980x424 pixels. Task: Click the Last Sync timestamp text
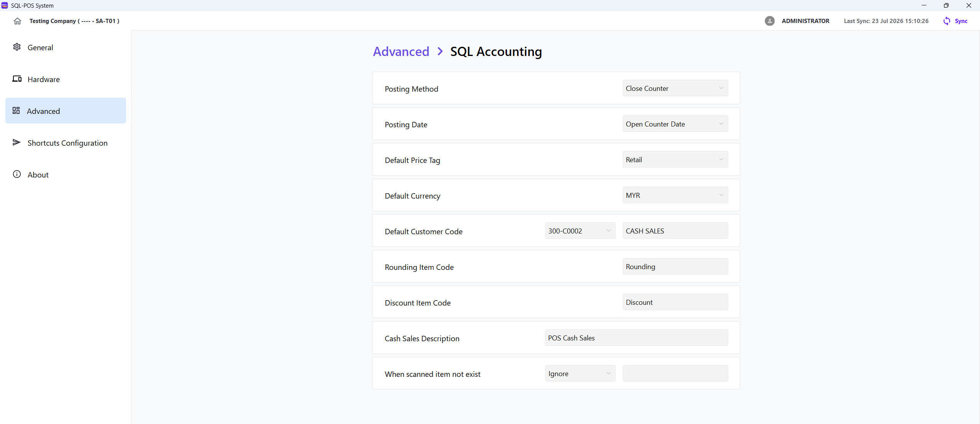(886, 21)
